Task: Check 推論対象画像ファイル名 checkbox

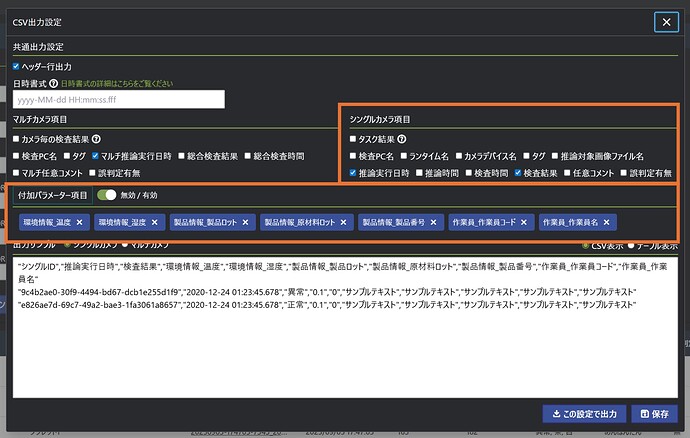Action: click(554, 156)
